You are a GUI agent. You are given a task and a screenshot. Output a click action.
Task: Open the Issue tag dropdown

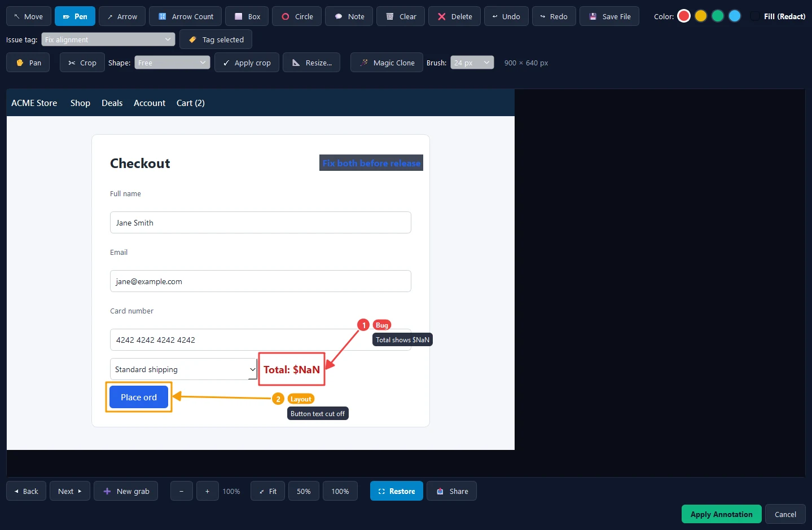click(x=108, y=39)
